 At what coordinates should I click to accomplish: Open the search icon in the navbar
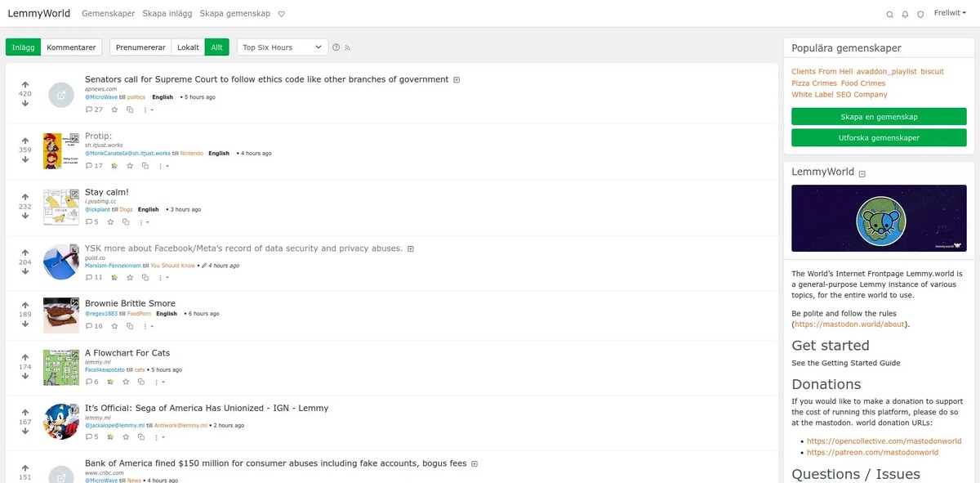889,14
